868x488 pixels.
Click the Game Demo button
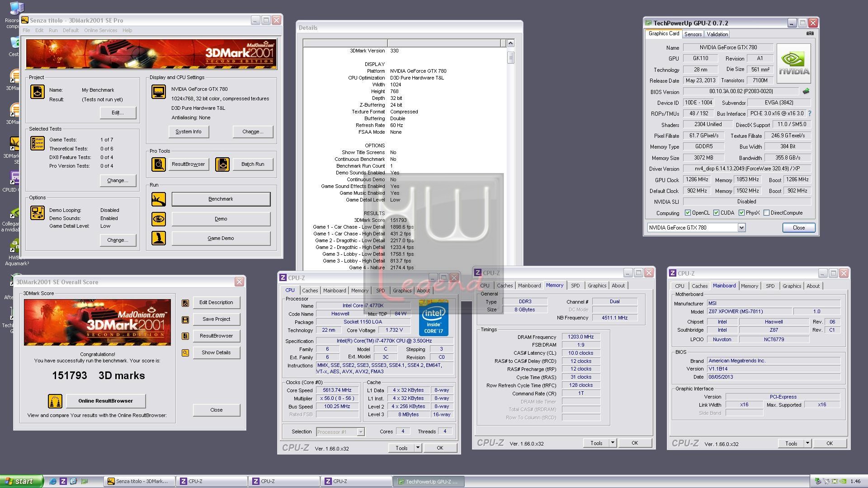221,238
